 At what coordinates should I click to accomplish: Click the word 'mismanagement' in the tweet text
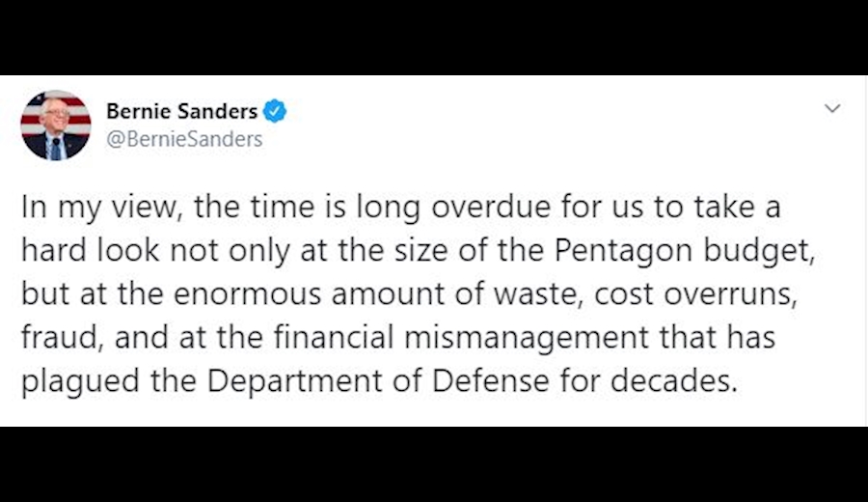(x=526, y=339)
